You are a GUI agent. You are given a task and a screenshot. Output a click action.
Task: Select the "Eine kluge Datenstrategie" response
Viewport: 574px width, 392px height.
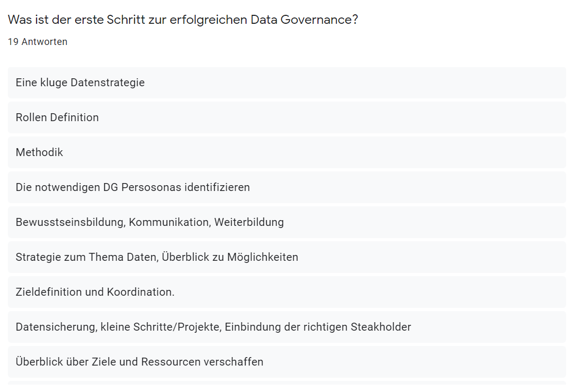pyautogui.click(x=80, y=83)
